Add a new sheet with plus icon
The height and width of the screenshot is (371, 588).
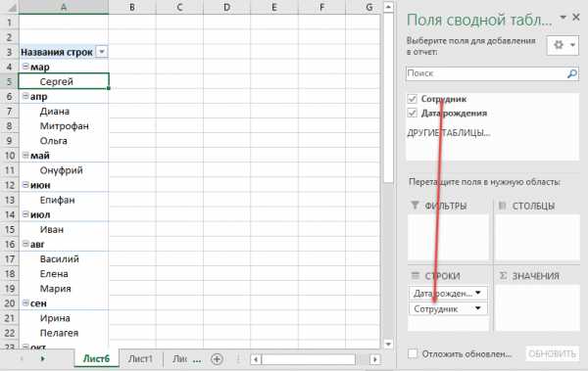[217, 359]
